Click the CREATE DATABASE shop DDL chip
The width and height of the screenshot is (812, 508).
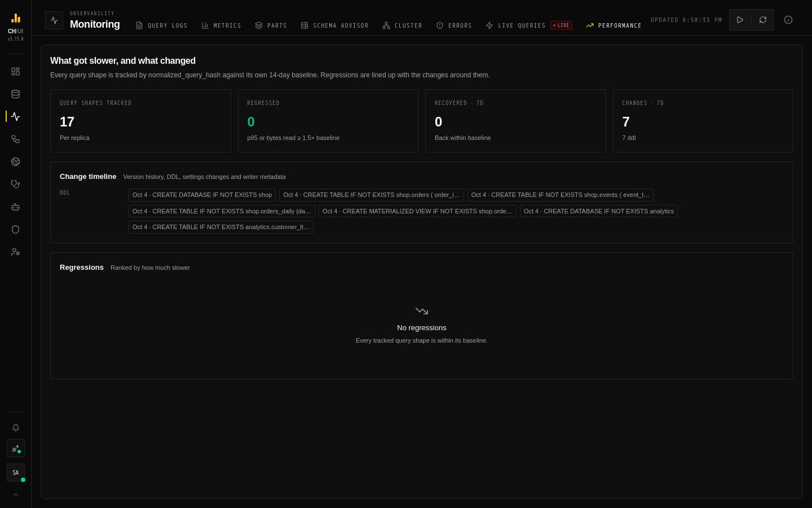(202, 195)
